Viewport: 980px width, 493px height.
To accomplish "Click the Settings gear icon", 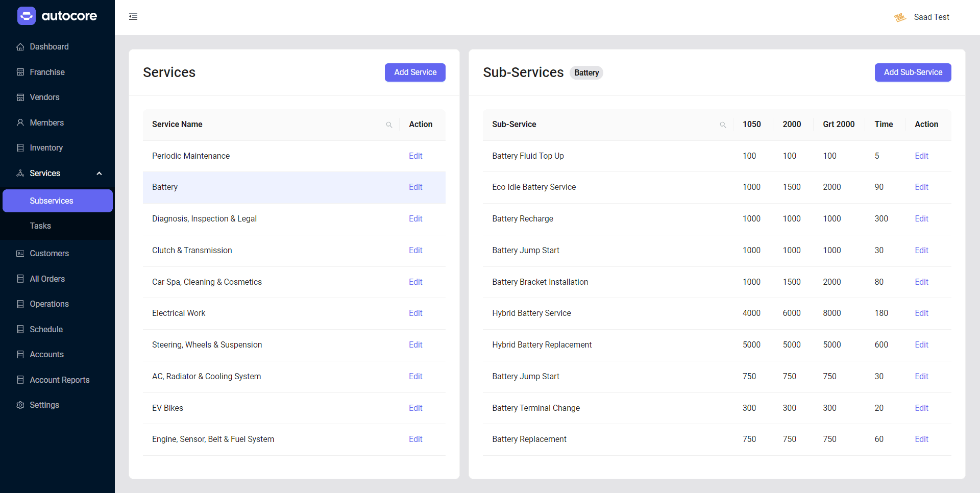I will [x=20, y=405].
